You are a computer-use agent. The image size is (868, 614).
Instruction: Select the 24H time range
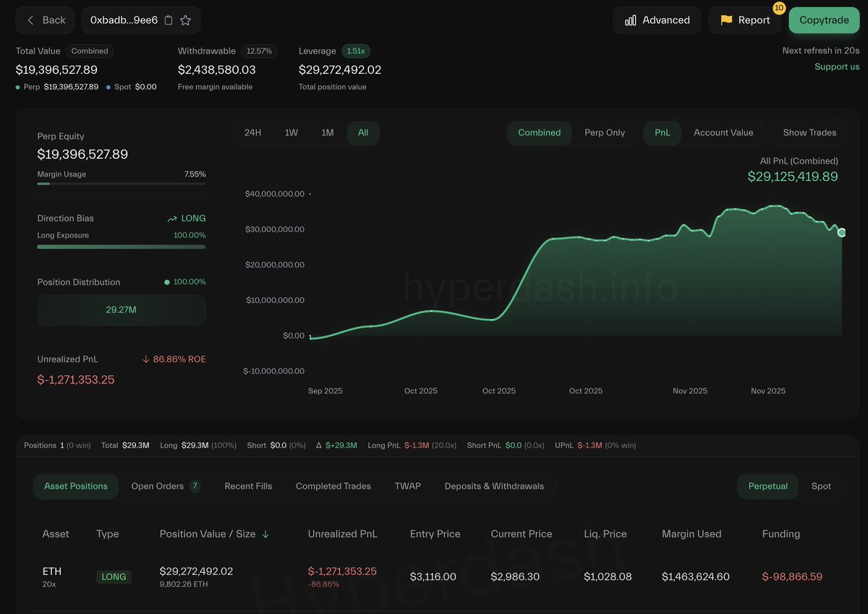tap(252, 132)
